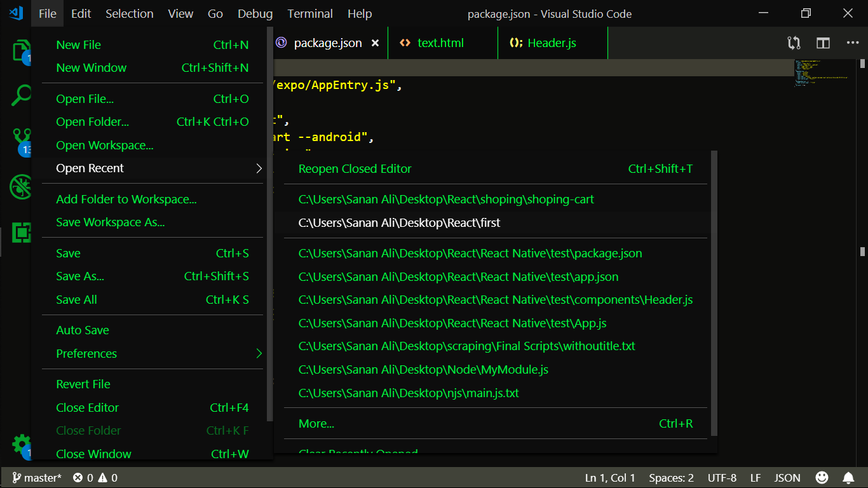Open recent file test\package.json
The height and width of the screenshot is (488, 868).
(496, 254)
